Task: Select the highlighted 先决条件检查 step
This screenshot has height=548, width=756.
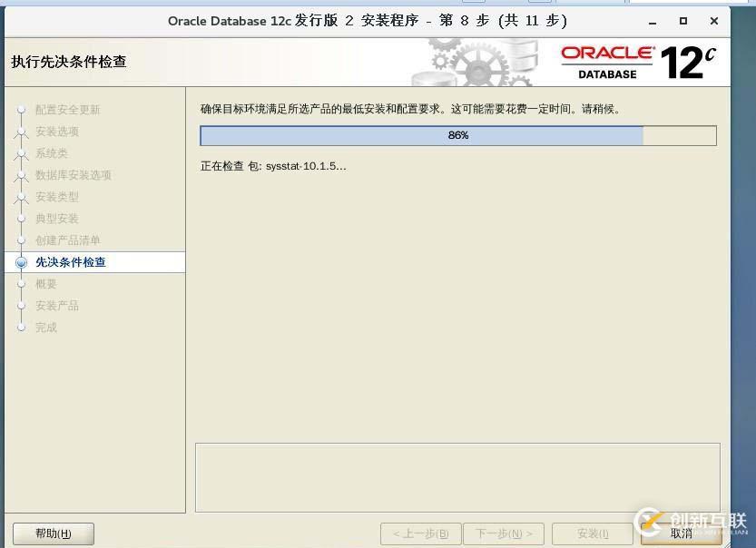Action: [71, 262]
